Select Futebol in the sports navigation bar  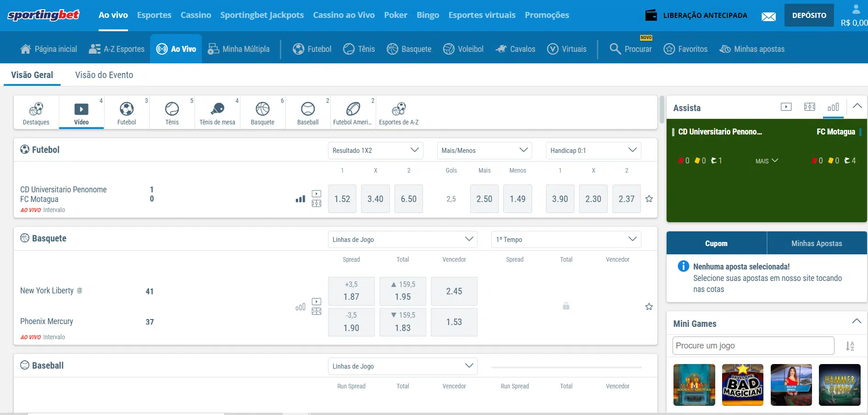312,49
